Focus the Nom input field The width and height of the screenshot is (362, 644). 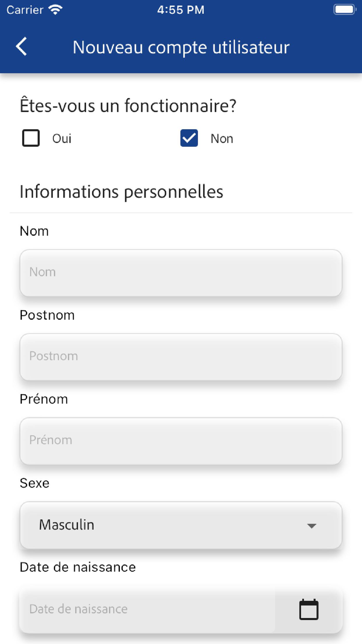[x=181, y=273]
